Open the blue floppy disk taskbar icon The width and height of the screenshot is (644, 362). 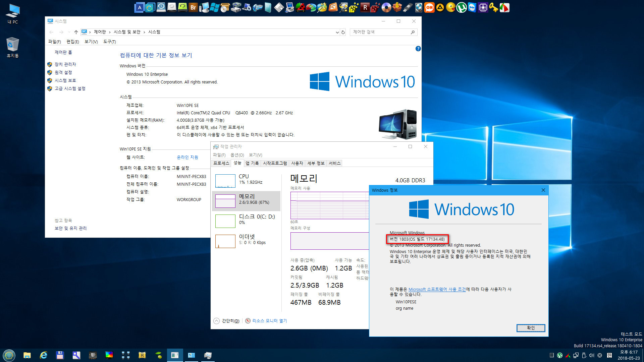[60, 355]
